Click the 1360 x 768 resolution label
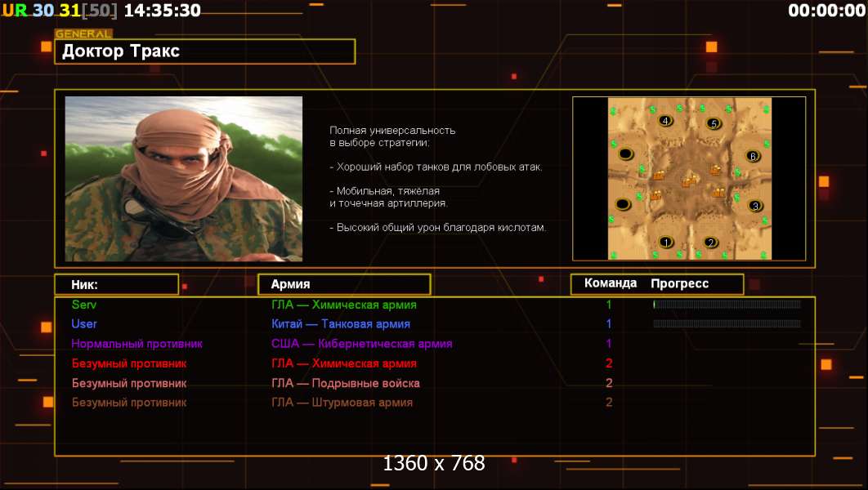Screen dimensions: 868x490 tap(434, 463)
